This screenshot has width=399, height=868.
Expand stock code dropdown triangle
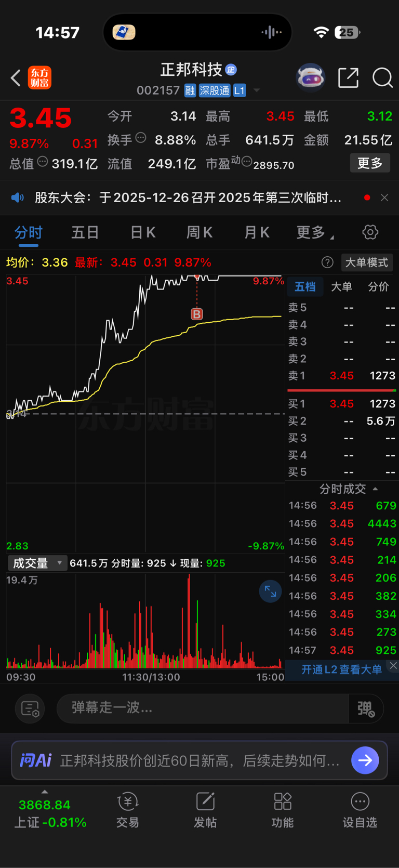pyautogui.click(x=256, y=91)
